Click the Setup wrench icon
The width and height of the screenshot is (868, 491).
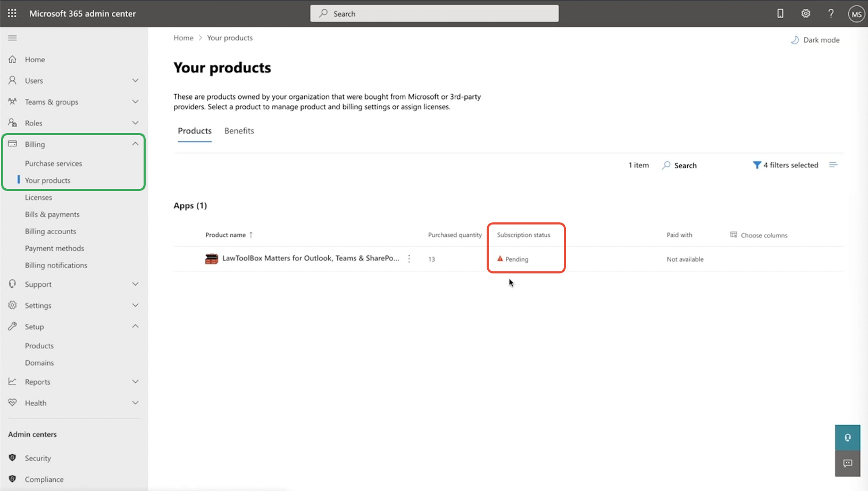12,326
